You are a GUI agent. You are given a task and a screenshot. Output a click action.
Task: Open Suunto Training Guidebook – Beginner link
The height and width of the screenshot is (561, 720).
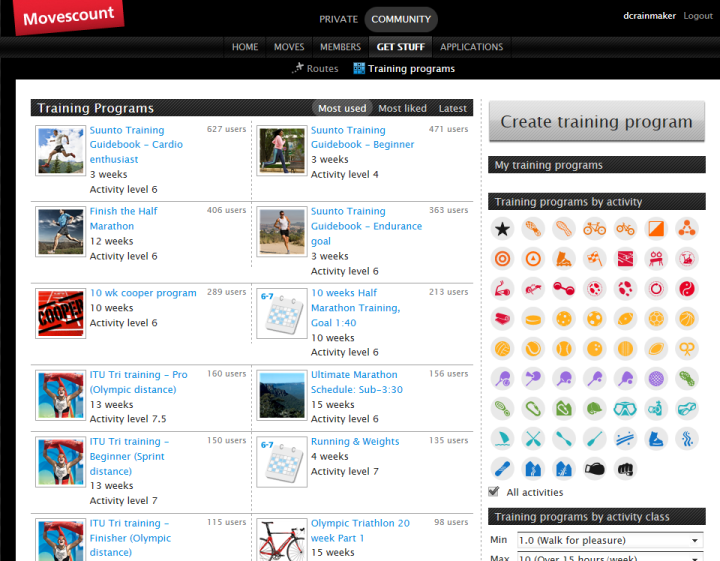click(x=362, y=137)
